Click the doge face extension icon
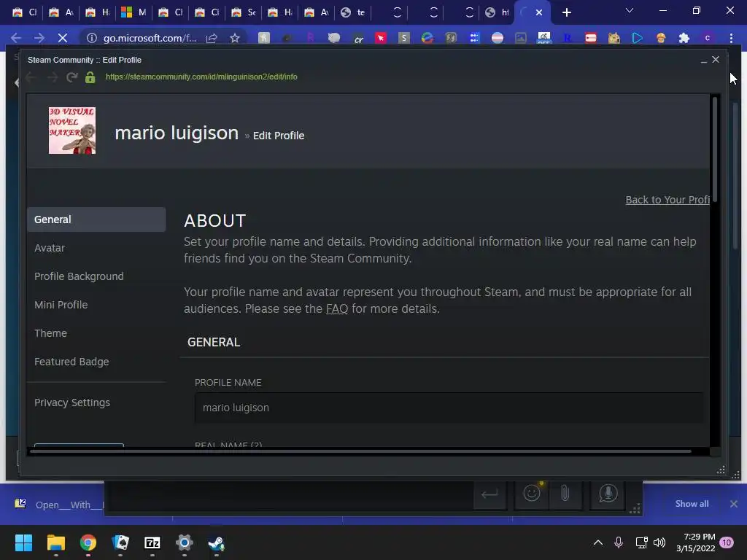 click(614, 38)
